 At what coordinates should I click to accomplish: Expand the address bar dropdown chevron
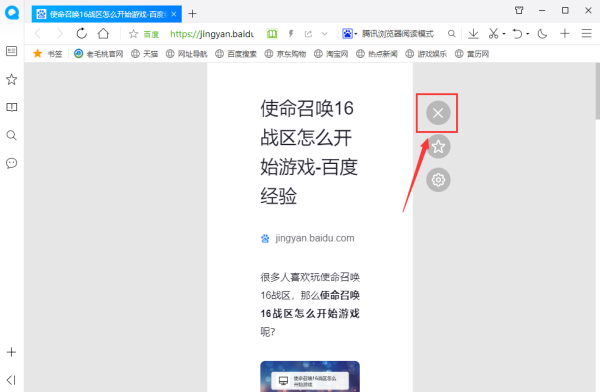pyautogui.click(x=325, y=34)
